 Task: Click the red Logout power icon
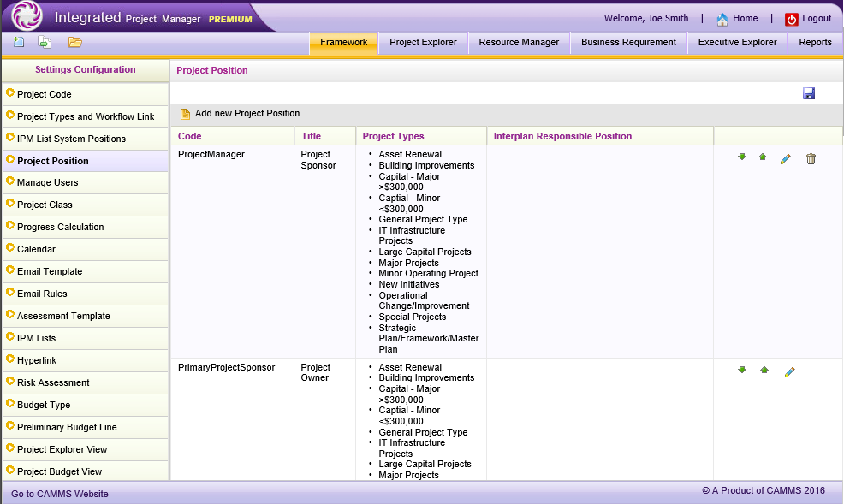(x=792, y=18)
